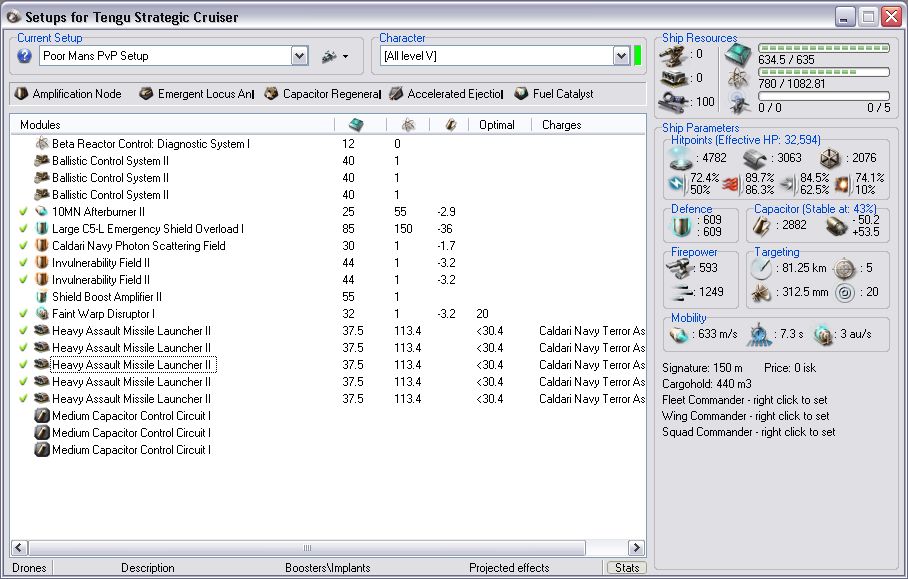The height and width of the screenshot is (579, 908).
Task: Click the green character skill indicator
Action: (638, 56)
